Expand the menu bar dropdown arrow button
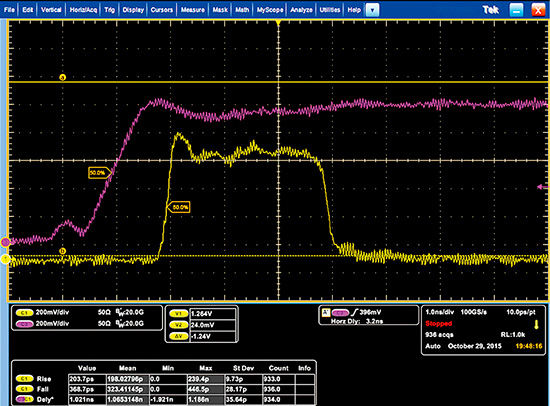This screenshot has width=550, height=406. pos(373,10)
